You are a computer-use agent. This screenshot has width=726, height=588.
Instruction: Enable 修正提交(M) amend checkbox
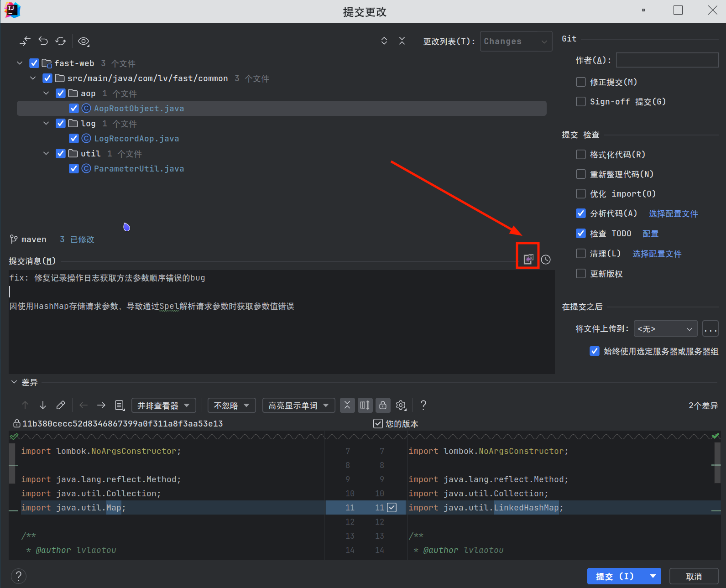(581, 82)
